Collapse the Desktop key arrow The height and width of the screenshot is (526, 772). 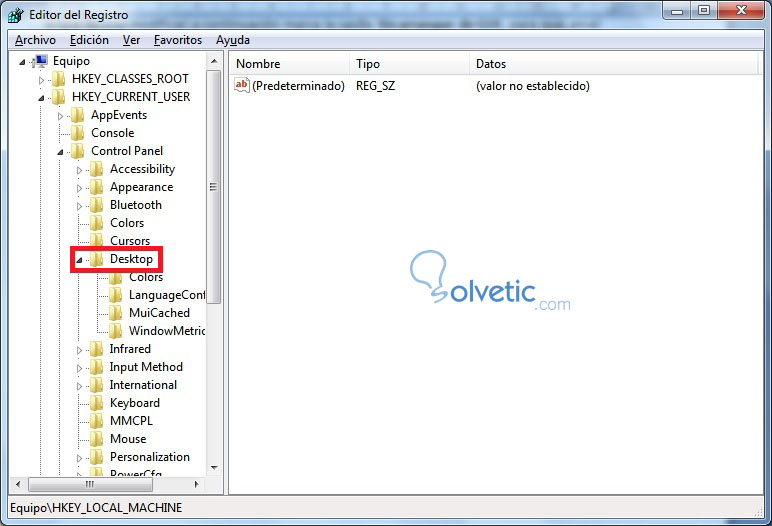pyautogui.click(x=79, y=260)
